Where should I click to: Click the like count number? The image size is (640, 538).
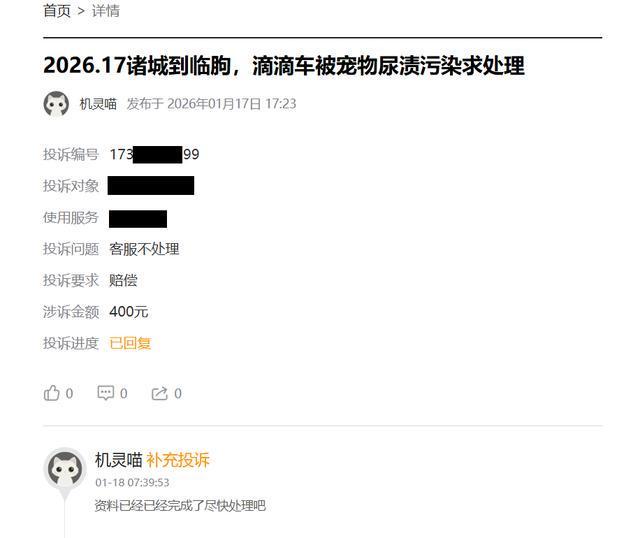click(x=69, y=393)
